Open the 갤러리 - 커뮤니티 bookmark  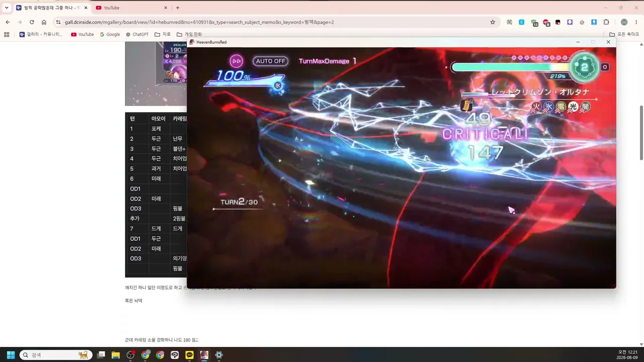41,34
